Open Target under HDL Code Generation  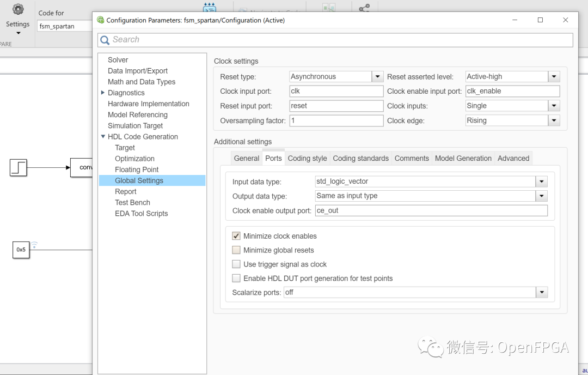click(x=125, y=148)
